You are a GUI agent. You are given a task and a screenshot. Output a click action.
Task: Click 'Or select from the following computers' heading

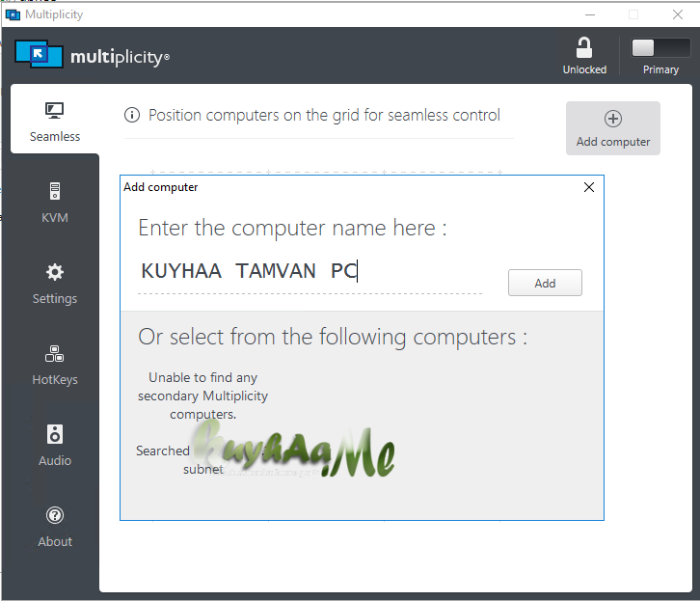tap(333, 337)
